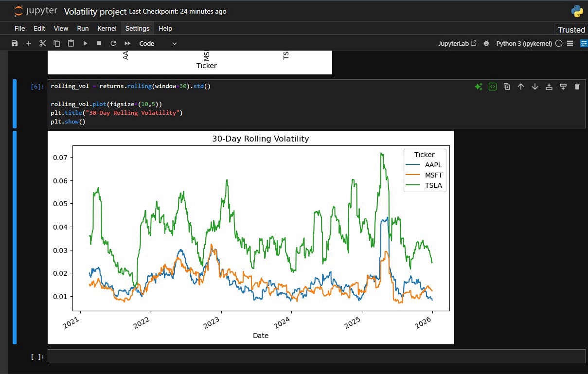This screenshot has height=374, width=588.
Task: Click the MSFT legend entry
Action: (424, 175)
